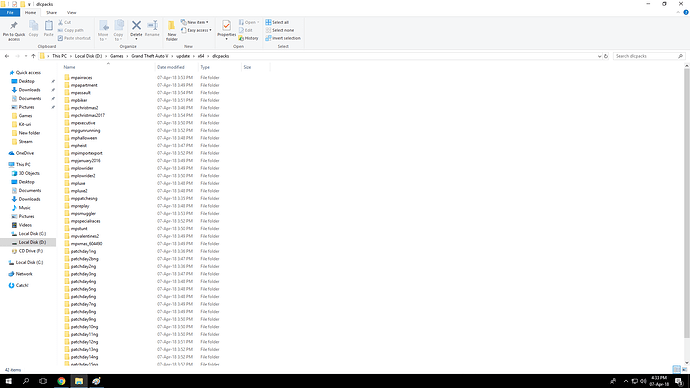The width and height of the screenshot is (690, 388).
Task: Open the File tab
Action: click(x=10, y=13)
